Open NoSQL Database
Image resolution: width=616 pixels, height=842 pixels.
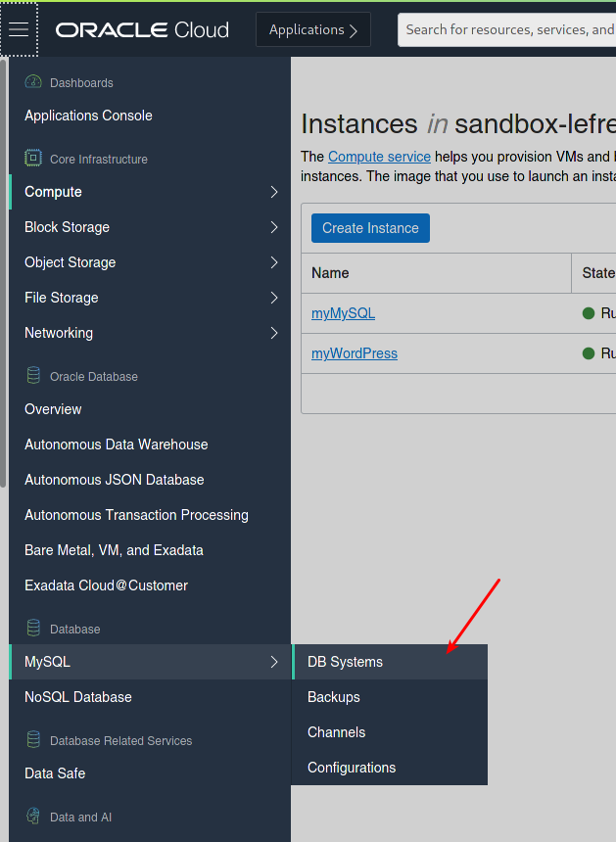point(78,697)
